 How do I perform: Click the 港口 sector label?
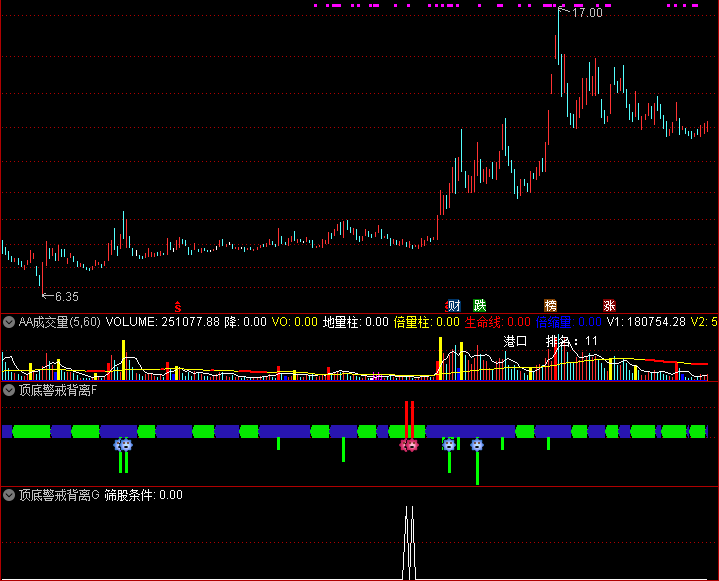pos(515,341)
